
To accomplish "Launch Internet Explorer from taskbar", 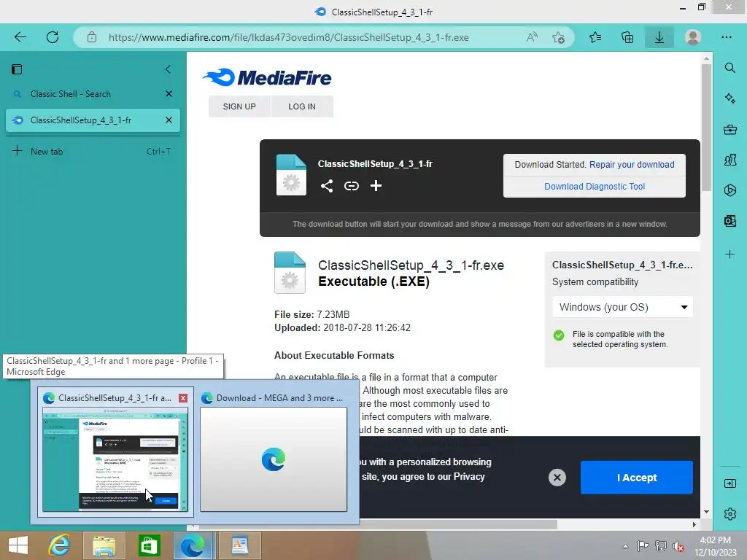I will (59, 545).
